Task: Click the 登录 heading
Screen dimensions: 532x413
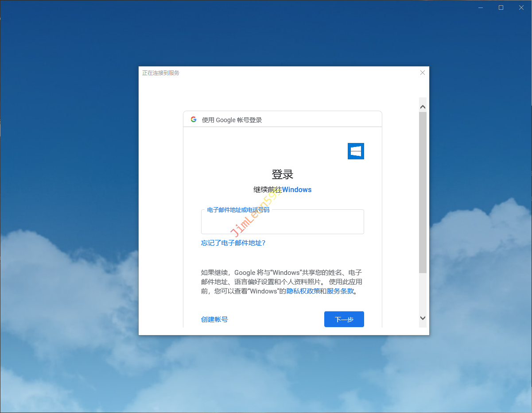Action: [282, 174]
